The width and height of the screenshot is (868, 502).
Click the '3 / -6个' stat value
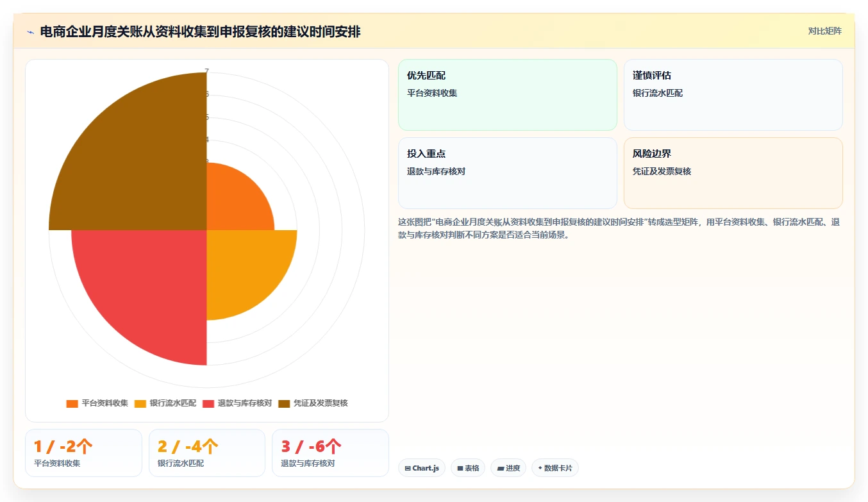click(311, 446)
